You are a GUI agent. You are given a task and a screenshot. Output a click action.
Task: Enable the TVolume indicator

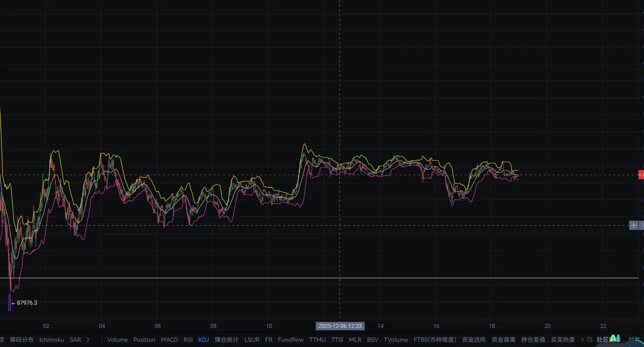[396, 340]
